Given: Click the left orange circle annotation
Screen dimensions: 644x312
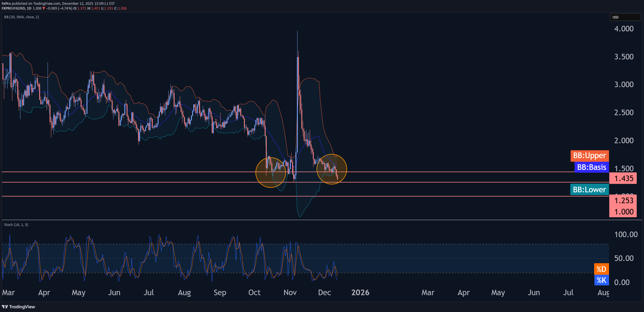Looking at the screenshot, I should pyautogui.click(x=271, y=172).
